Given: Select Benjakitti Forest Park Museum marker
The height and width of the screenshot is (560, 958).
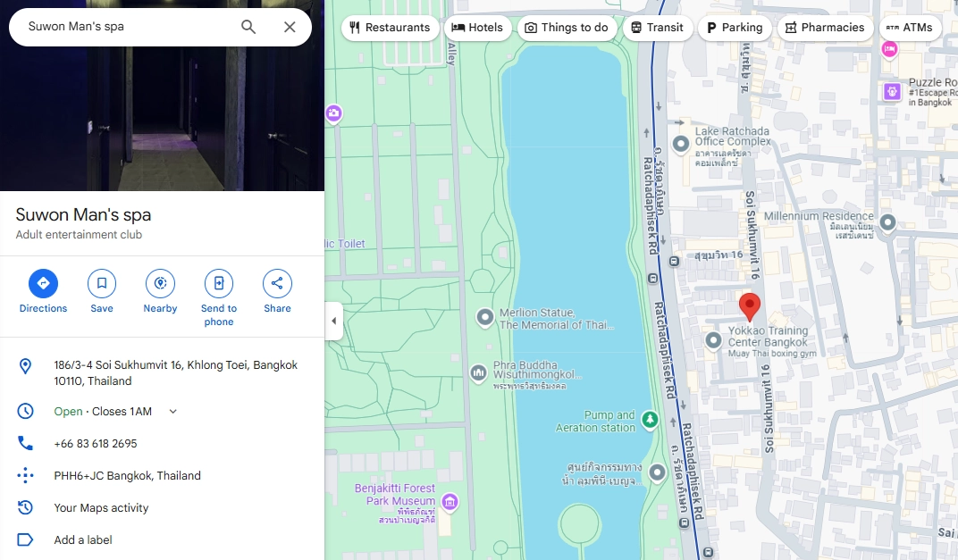Looking at the screenshot, I should (450, 501).
